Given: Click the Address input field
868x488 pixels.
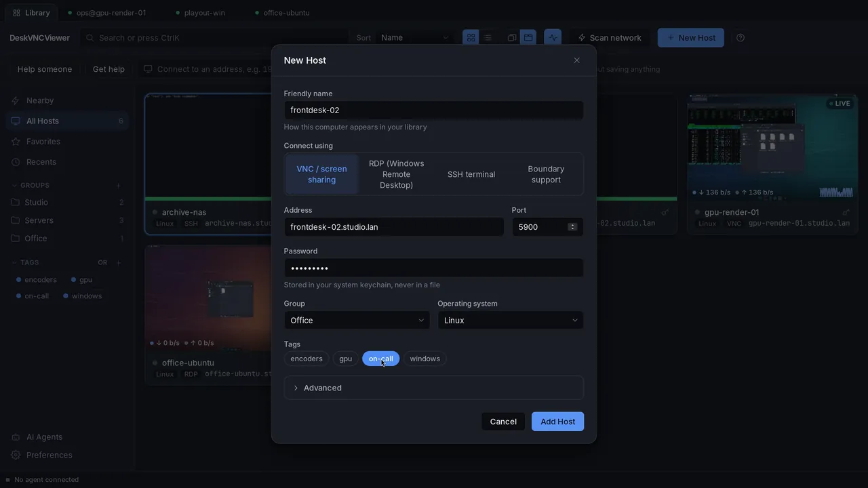Looking at the screenshot, I should [394, 227].
